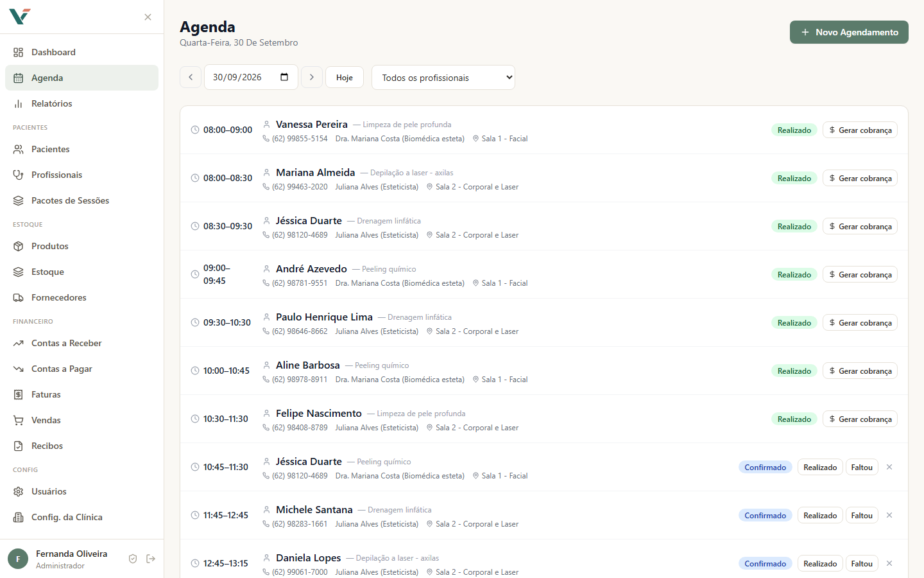Click the logout icon in the user footer
This screenshot has width=924, height=578.
point(151,559)
